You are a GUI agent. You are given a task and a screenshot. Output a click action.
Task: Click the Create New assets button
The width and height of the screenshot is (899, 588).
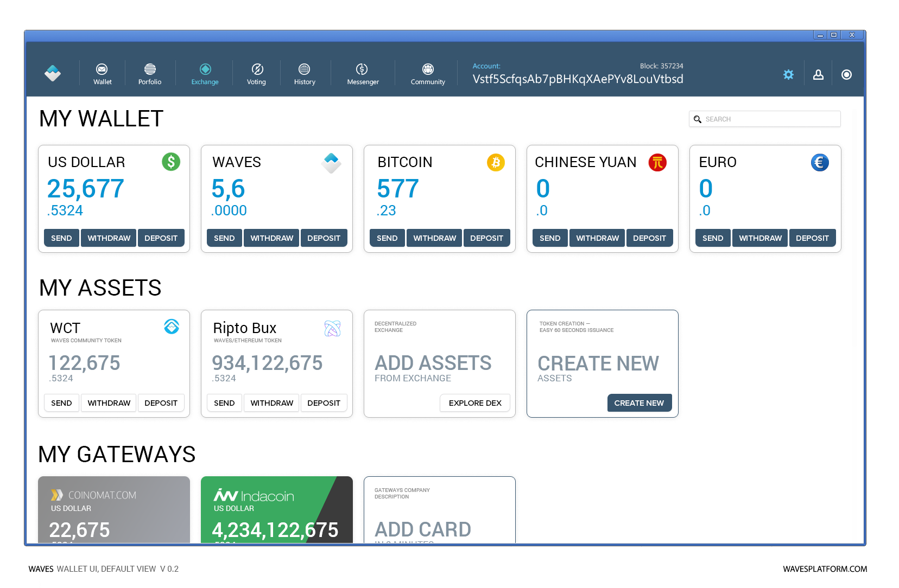click(640, 403)
